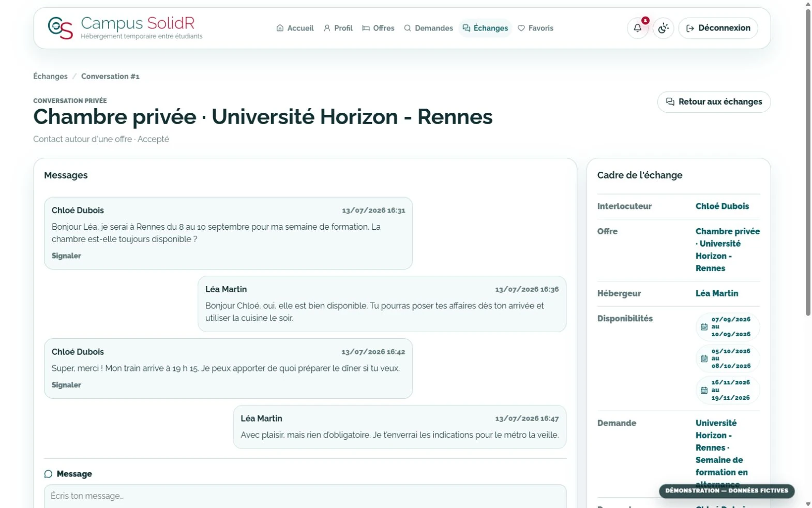Select the 16/11/2026 au 19/11/2026 availability
Image resolution: width=812 pixels, height=508 pixels.
coord(728,390)
